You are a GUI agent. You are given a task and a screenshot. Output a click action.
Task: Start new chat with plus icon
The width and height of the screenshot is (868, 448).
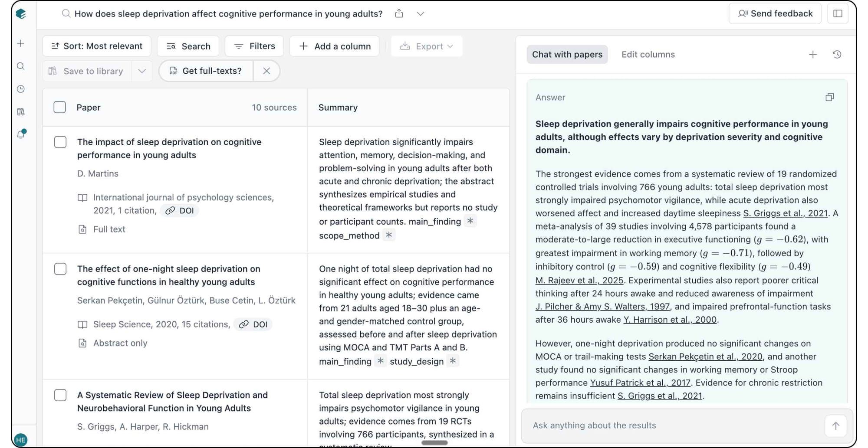(813, 54)
